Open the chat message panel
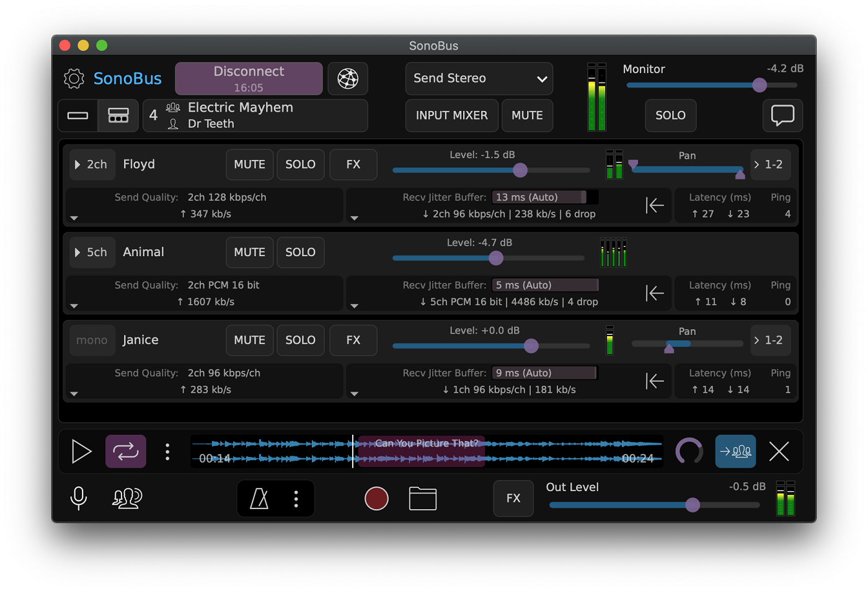 click(x=782, y=115)
